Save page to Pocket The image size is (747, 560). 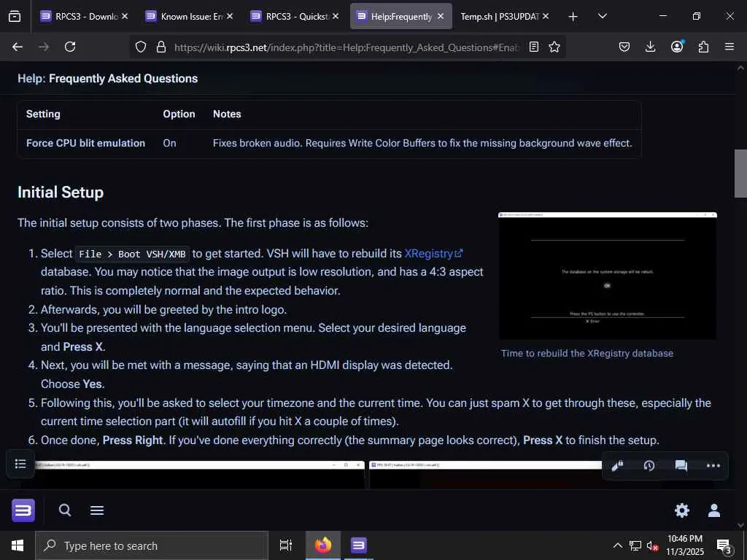(x=624, y=47)
